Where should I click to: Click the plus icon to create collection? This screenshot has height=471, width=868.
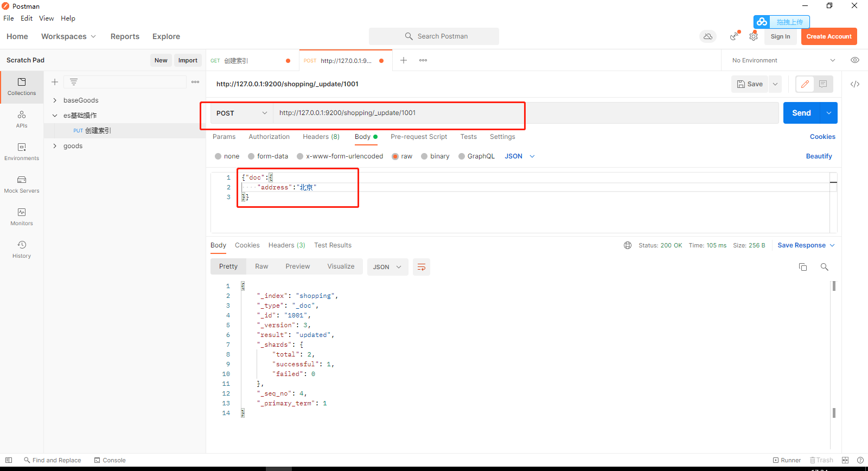tap(55, 82)
